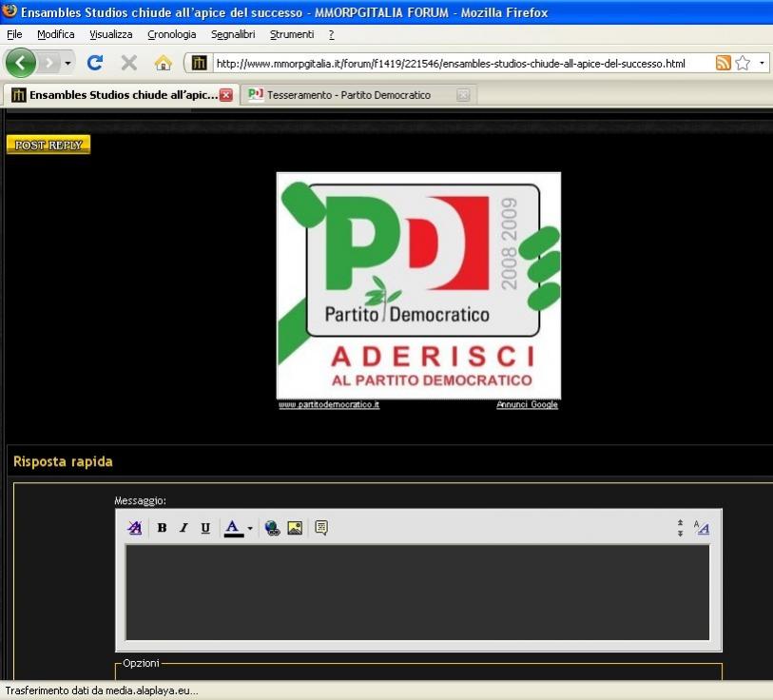The height and width of the screenshot is (700, 773).
Task: Open the Visualizza menu
Action: 111,34
